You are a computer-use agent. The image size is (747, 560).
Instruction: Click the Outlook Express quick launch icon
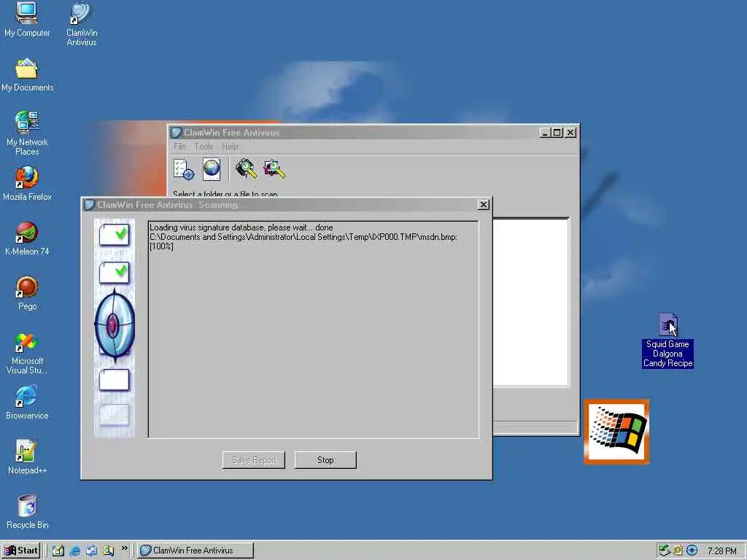click(x=91, y=551)
